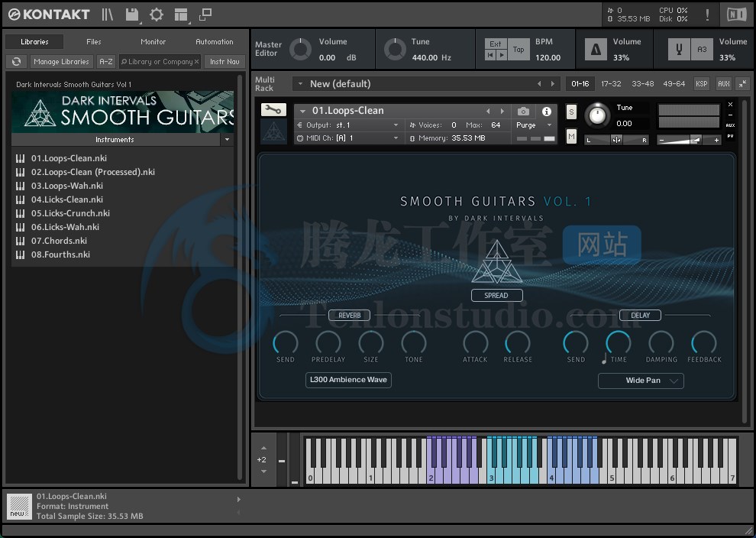Click the 07.Chords.nki instrument icon

(x=21, y=241)
